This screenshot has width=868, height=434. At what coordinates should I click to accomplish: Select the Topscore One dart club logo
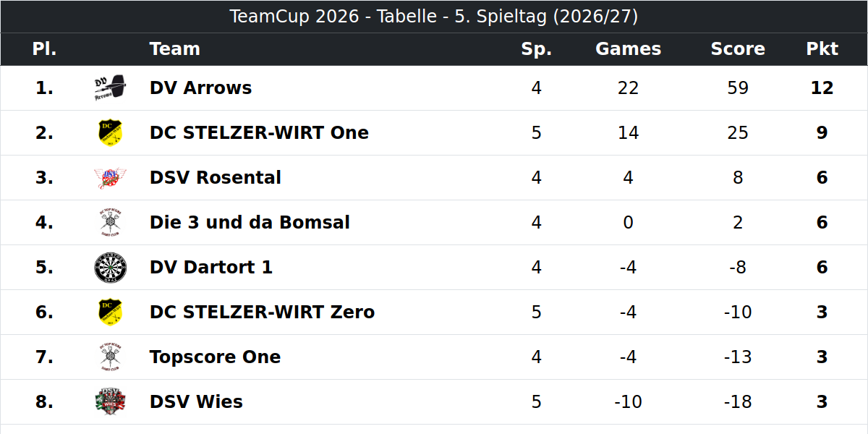pyautogui.click(x=110, y=357)
